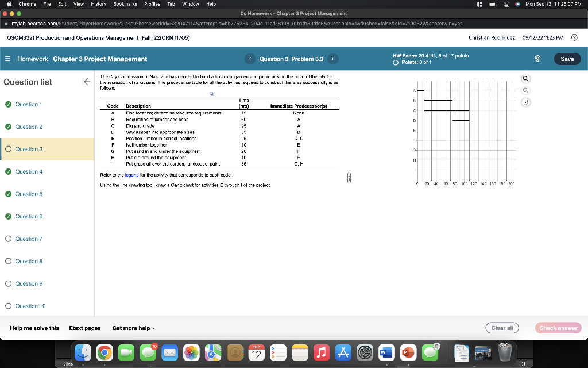Launch Music app from the Dock
The height and width of the screenshot is (368, 588).
[322, 353]
